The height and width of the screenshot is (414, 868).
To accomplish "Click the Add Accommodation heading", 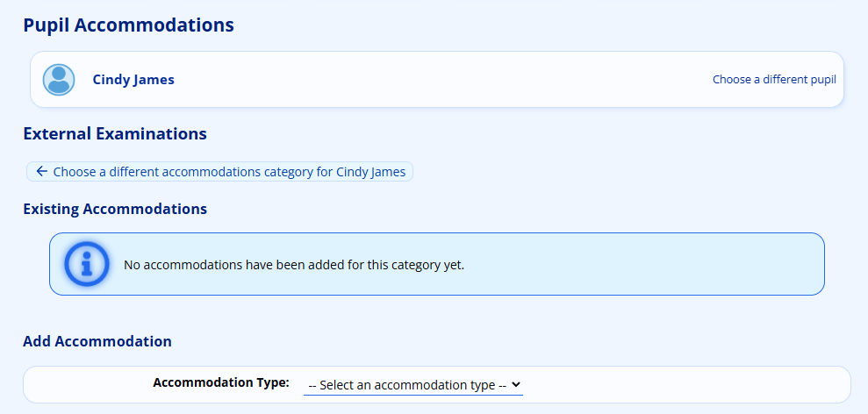I will click(97, 341).
